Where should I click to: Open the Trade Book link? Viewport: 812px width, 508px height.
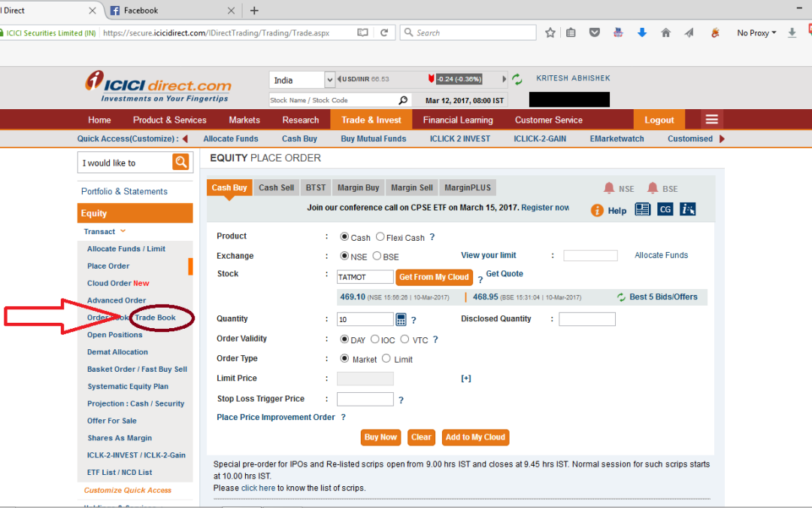point(156,318)
